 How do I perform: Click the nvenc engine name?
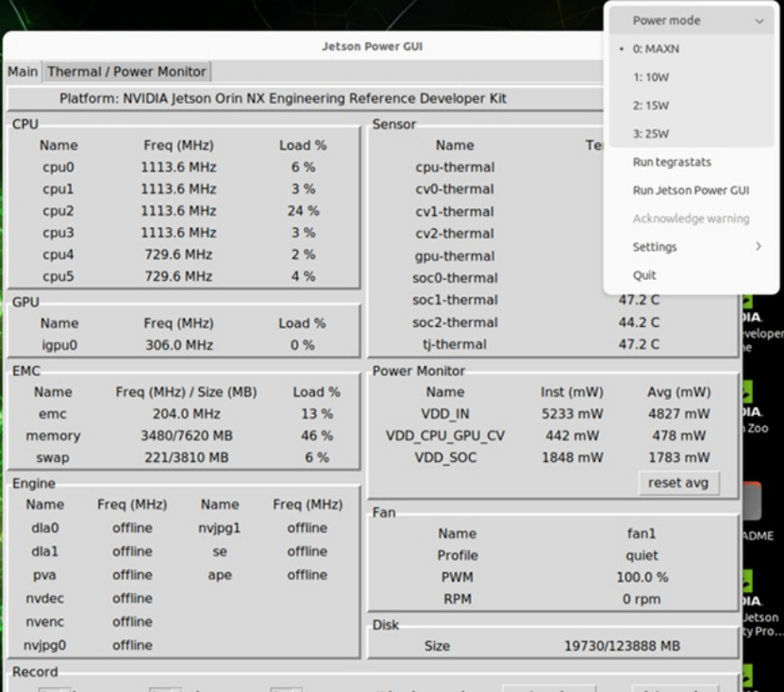(45, 621)
